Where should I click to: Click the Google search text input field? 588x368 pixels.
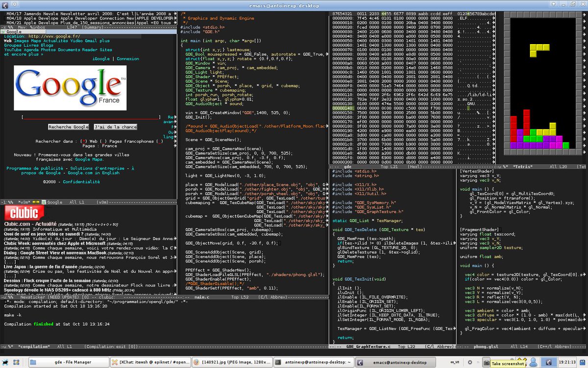point(91,117)
